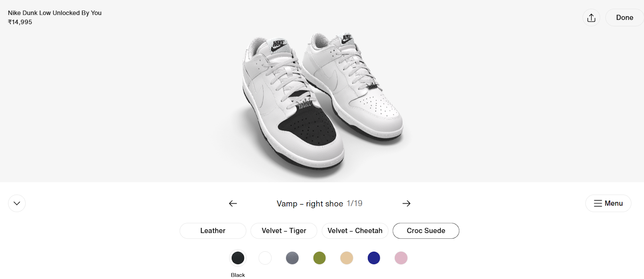Click the Vamp – right shoe step label
The image size is (644, 279).
click(x=310, y=204)
